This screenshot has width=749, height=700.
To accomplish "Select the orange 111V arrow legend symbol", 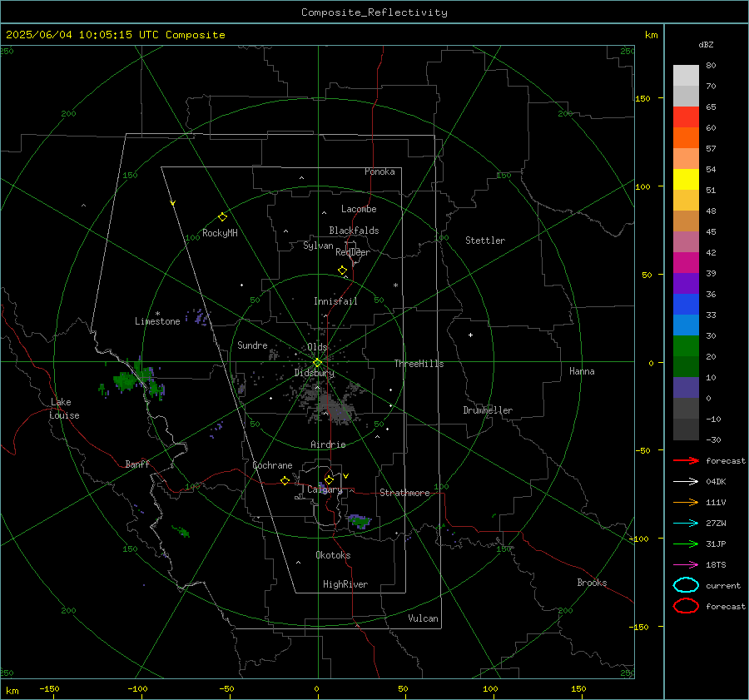I will point(686,502).
